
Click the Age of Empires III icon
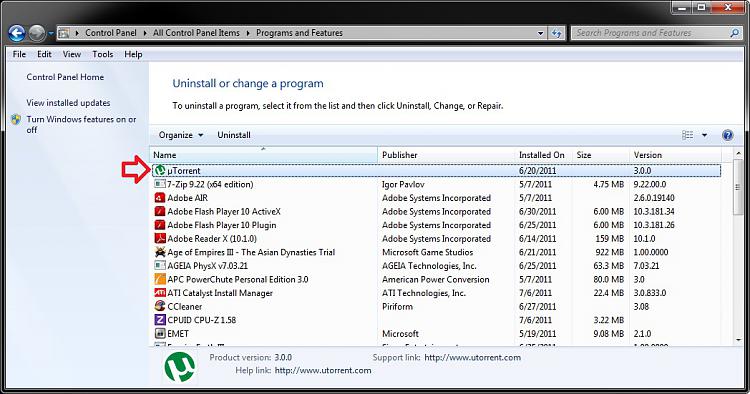pyautogui.click(x=160, y=252)
